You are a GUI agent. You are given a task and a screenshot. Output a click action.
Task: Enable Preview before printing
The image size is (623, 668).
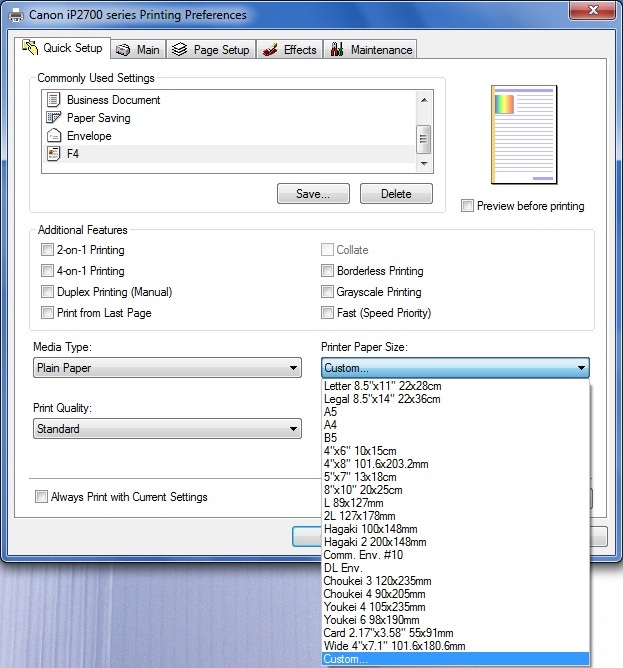(x=467, y=206)
